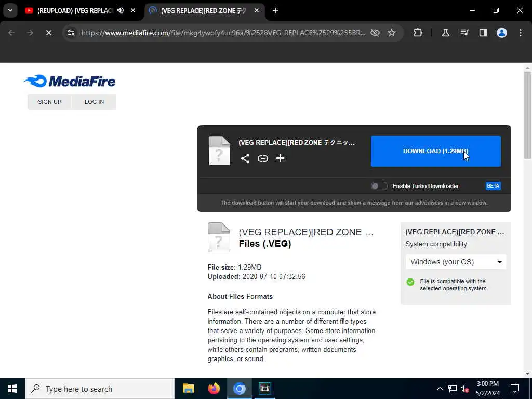Launch Firefox from taskbar

[214, 389]
